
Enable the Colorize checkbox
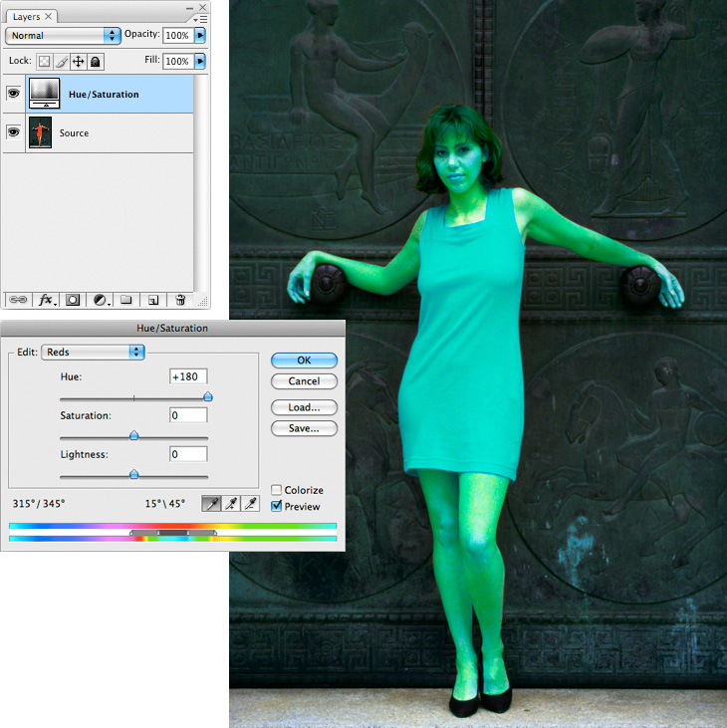click(x=277, y=490)
